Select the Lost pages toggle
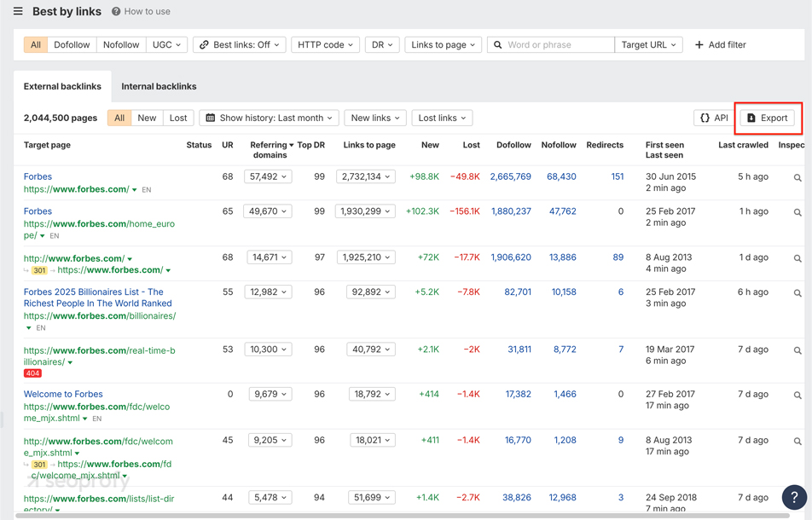The width and height of the screenshot is (812, 520). [178, 118]
